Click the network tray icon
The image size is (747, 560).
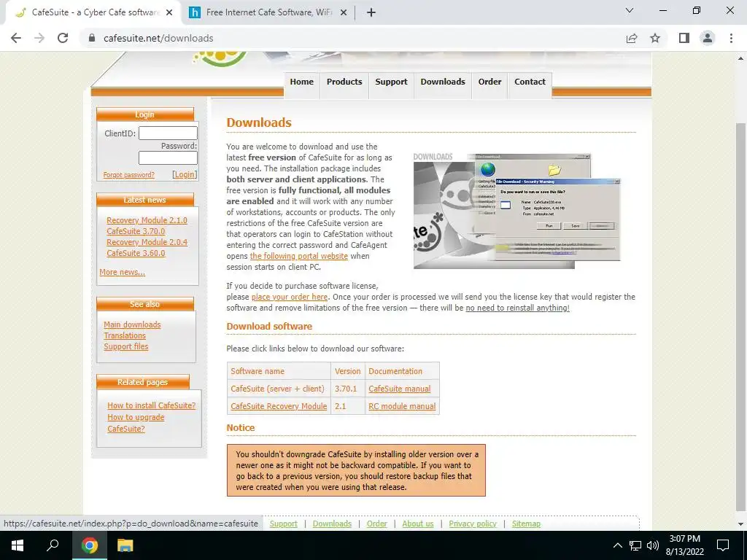635,545
